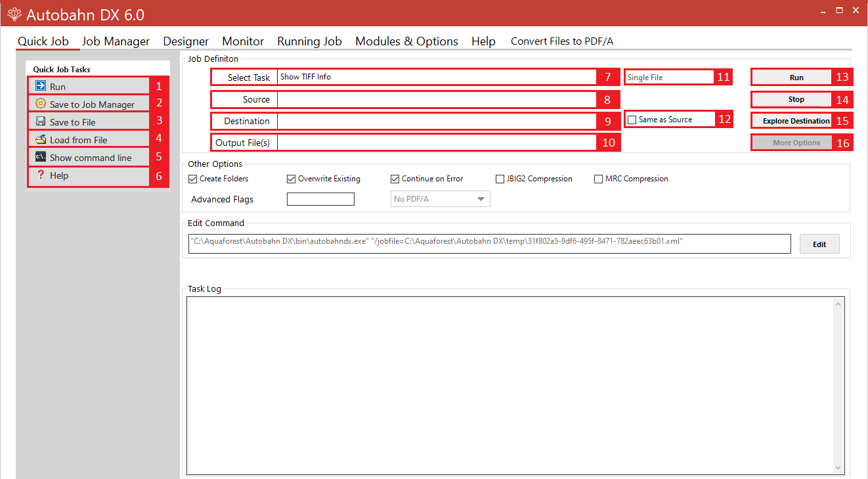Viewport: 868px width, 479px height.
Task: Select Save to Job Manager task
Action: [89, 104]
